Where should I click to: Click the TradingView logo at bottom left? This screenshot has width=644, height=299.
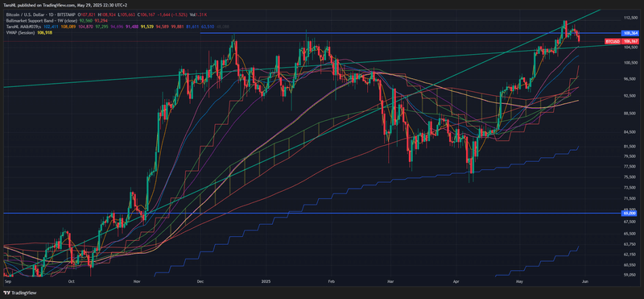tap(19, 293)
